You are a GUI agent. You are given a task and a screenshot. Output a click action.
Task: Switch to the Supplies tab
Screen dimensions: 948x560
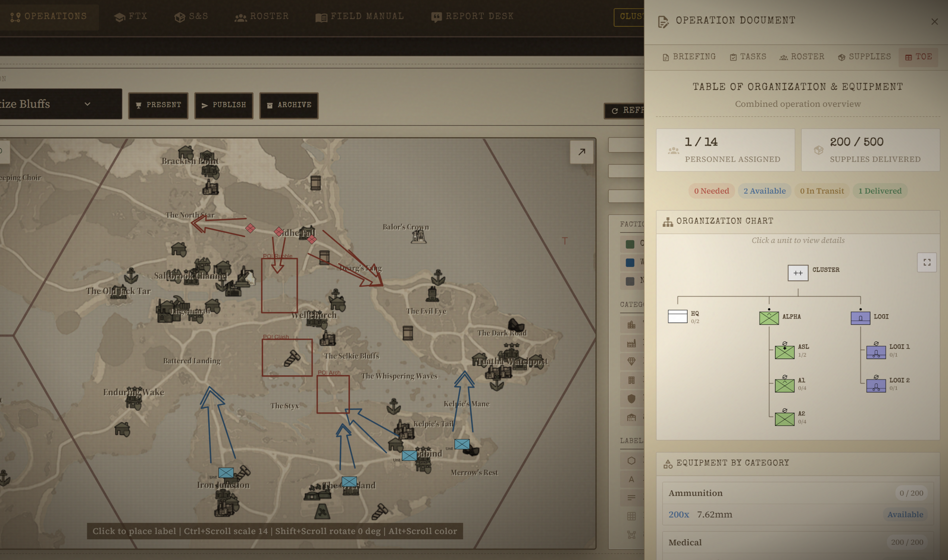pos(864,57)
